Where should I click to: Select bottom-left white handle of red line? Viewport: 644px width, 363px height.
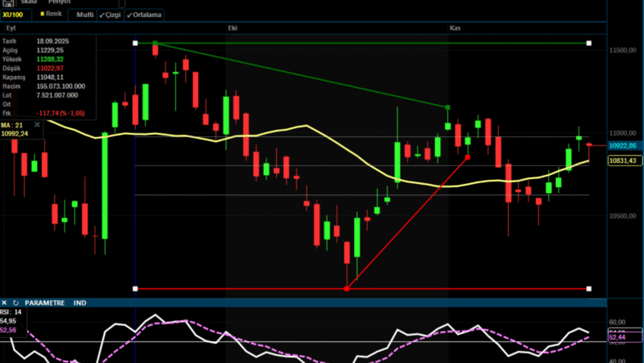pos(135,288)
